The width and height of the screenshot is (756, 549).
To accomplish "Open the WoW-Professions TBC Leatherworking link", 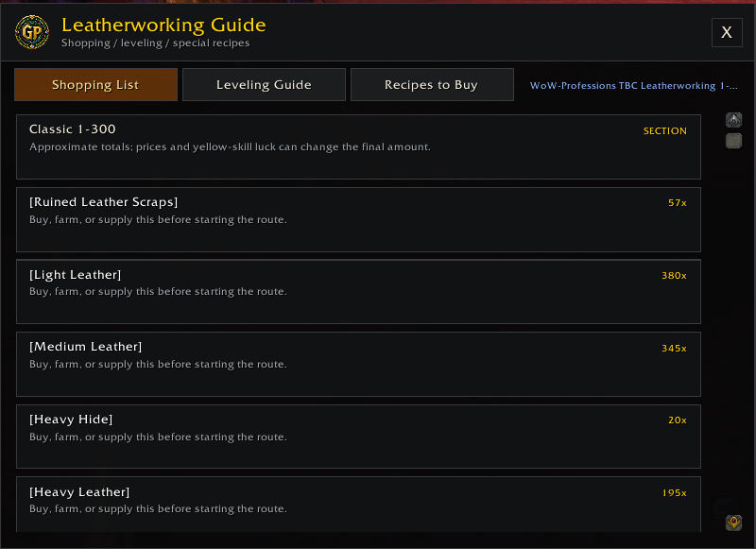I will [633, 86].
